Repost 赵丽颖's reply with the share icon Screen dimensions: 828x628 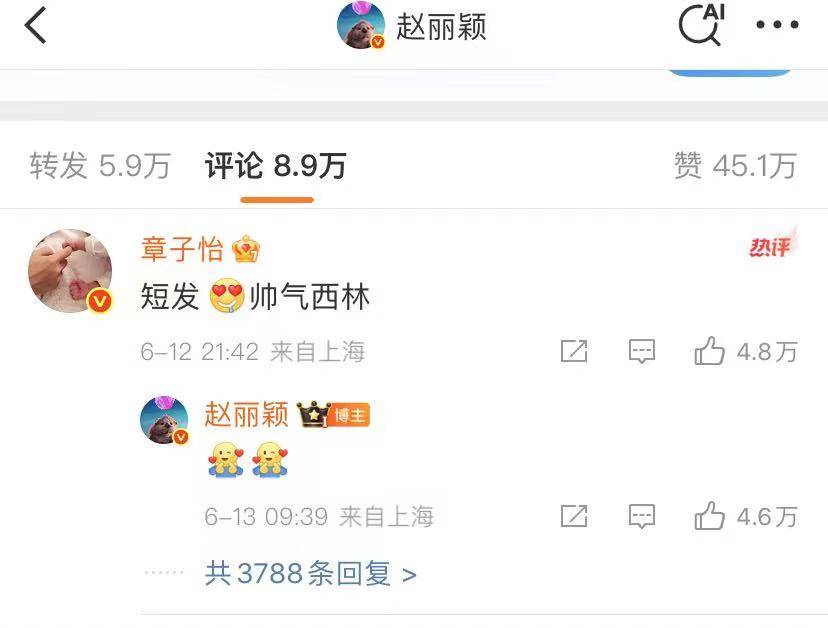[574, 516]
